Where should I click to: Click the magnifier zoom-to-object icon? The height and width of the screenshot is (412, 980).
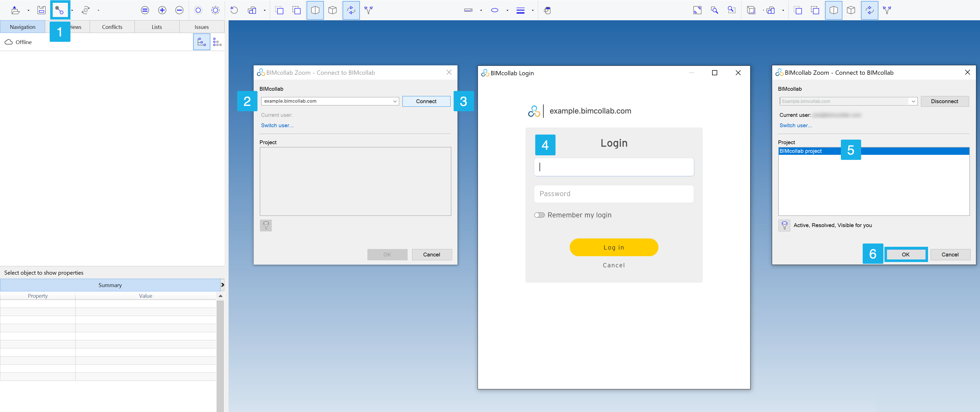click(x=714, y=10)
